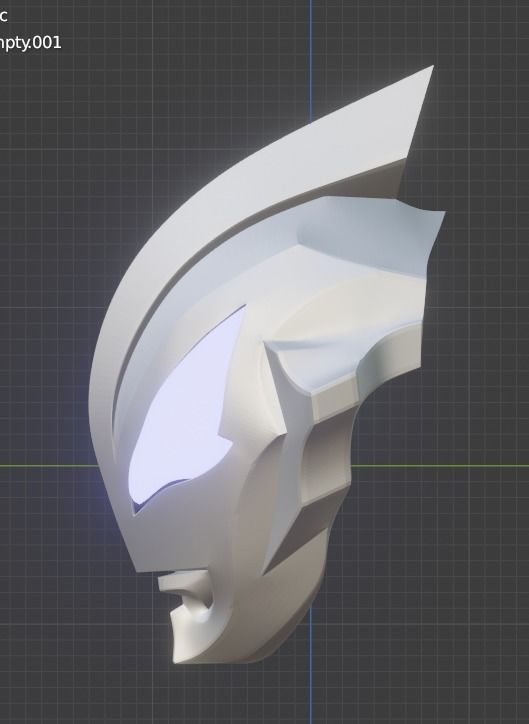
Task: Click the 'mpty.001' object name overlay text
Action: click(x=30, y=43)
